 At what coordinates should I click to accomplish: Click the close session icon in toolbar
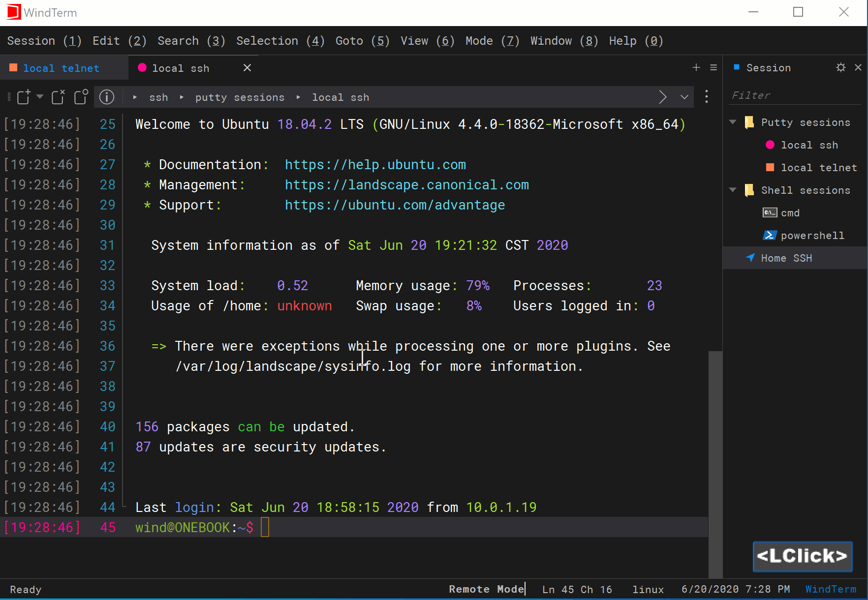58,97
